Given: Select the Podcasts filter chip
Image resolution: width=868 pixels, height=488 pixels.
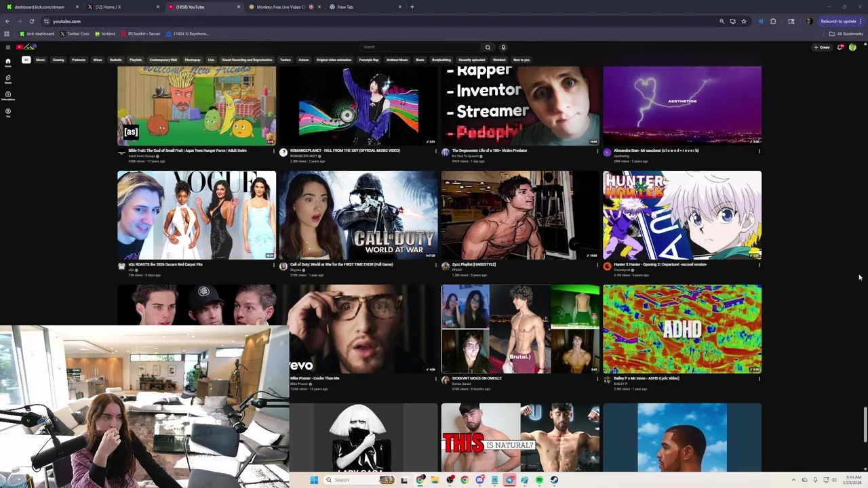Looking at the screenshot, I should click(x=79, y=60).
